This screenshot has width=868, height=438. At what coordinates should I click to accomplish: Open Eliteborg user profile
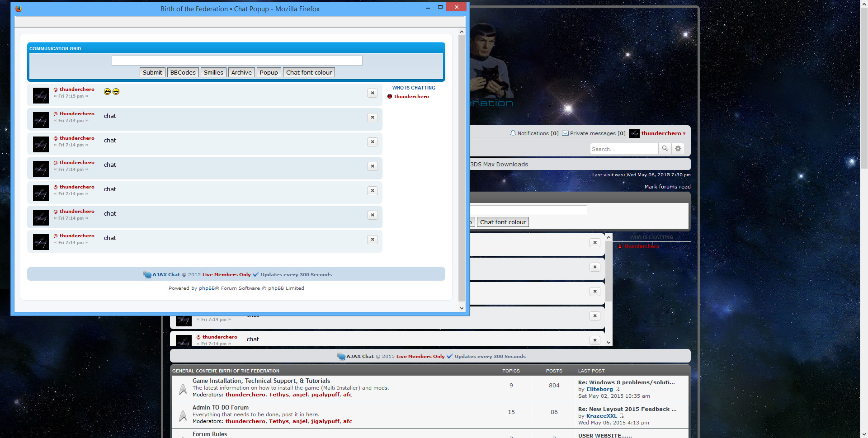tap(599, 389)
